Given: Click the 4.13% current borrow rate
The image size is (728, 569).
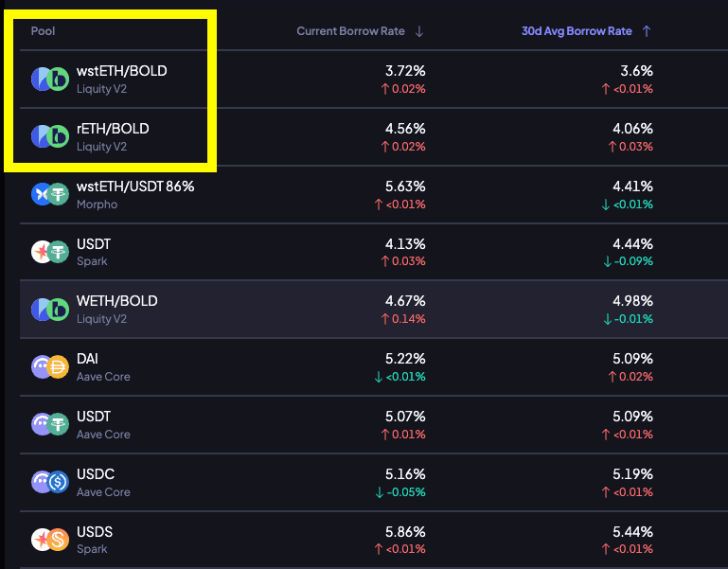Looking at the screenshot, I should pos(405,244).
